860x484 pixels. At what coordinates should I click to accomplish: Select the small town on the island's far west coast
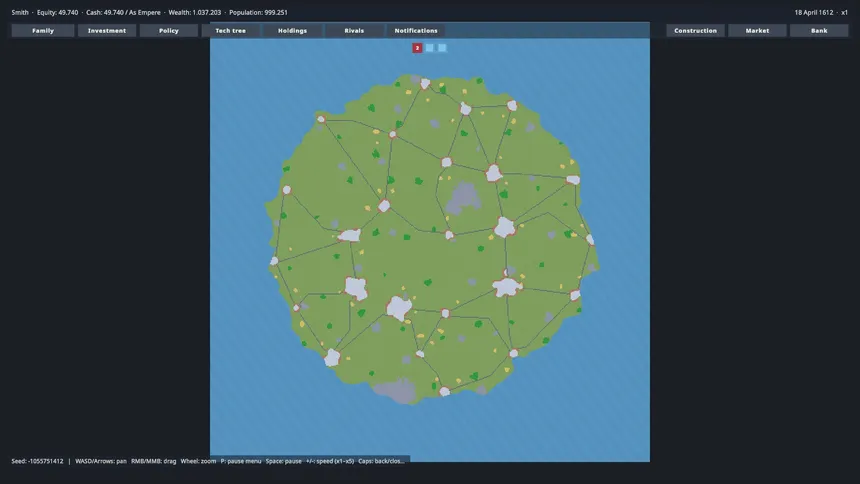click(x=274, y=261)
